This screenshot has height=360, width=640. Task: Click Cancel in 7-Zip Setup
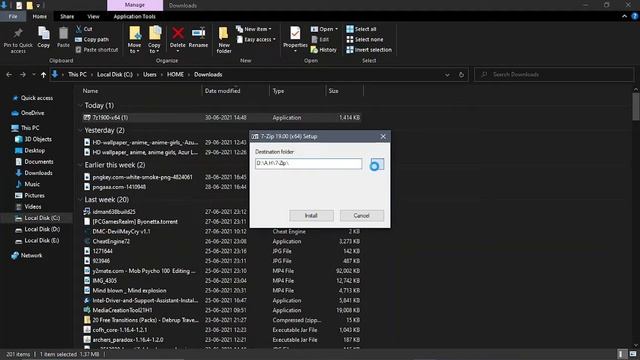[362, 216]
